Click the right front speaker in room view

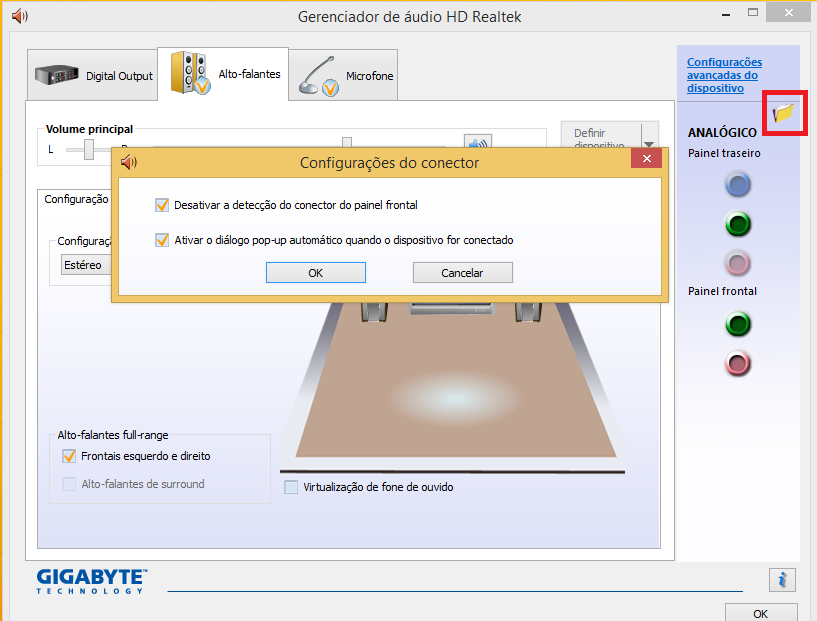[x=528, y=312]
